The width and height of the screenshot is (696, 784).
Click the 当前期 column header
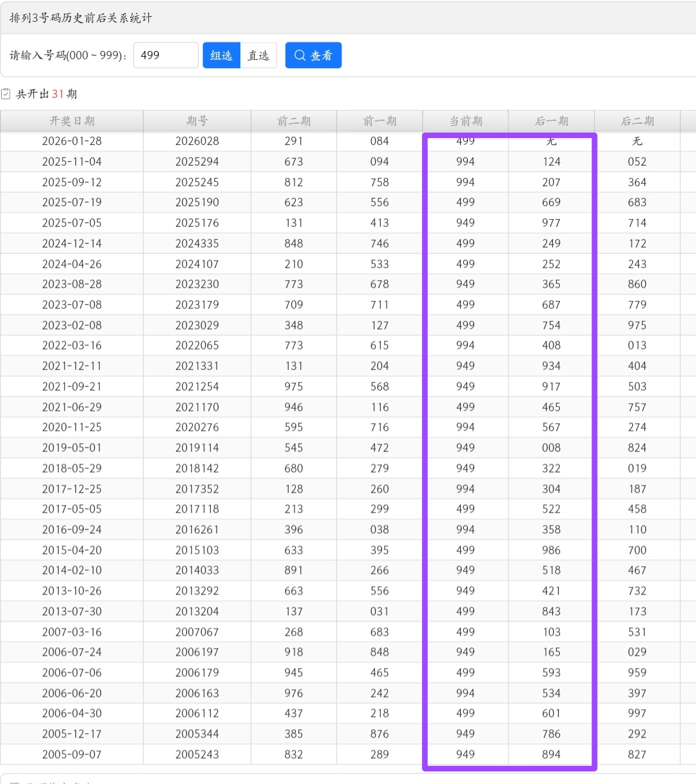(465, 121)
